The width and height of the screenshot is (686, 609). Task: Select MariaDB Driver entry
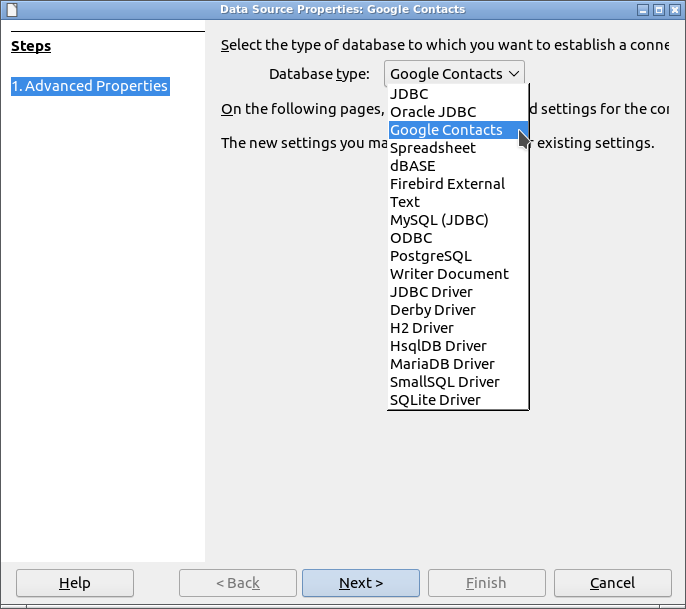[458, 364]
